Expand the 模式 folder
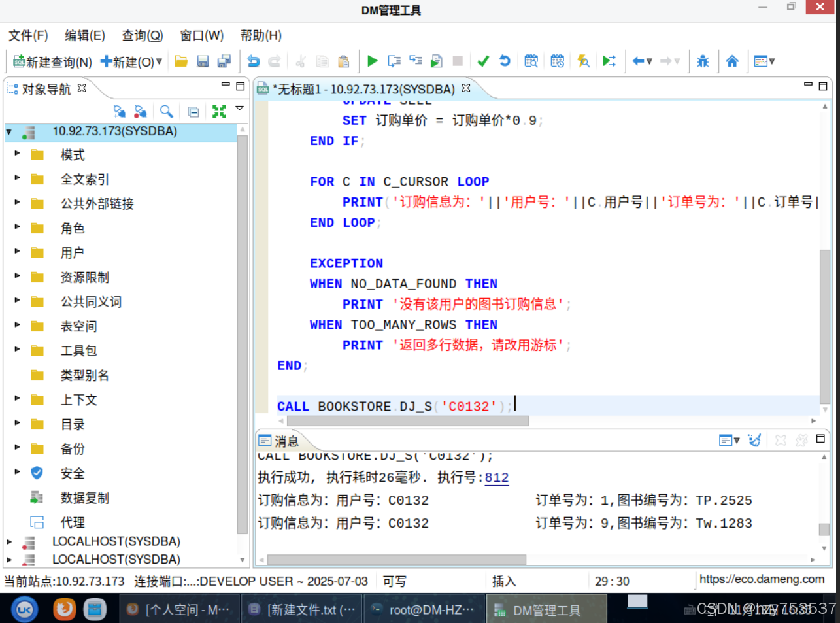 click(18, 154)
